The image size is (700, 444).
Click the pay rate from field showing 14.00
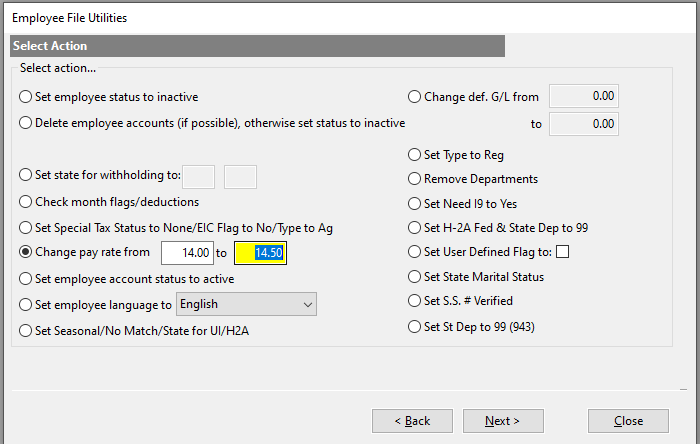click(188, 253)
